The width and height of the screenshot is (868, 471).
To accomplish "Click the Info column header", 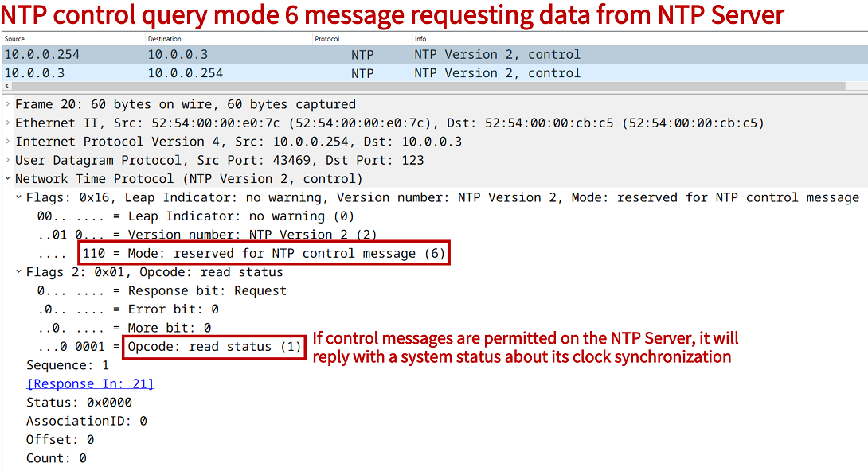I will point(637,38).
